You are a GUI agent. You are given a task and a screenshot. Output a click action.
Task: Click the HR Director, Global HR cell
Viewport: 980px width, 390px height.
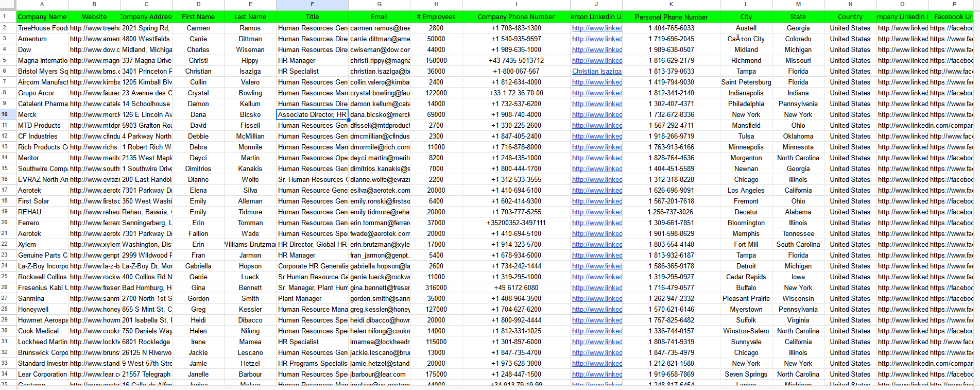click(x=312, y=244)
